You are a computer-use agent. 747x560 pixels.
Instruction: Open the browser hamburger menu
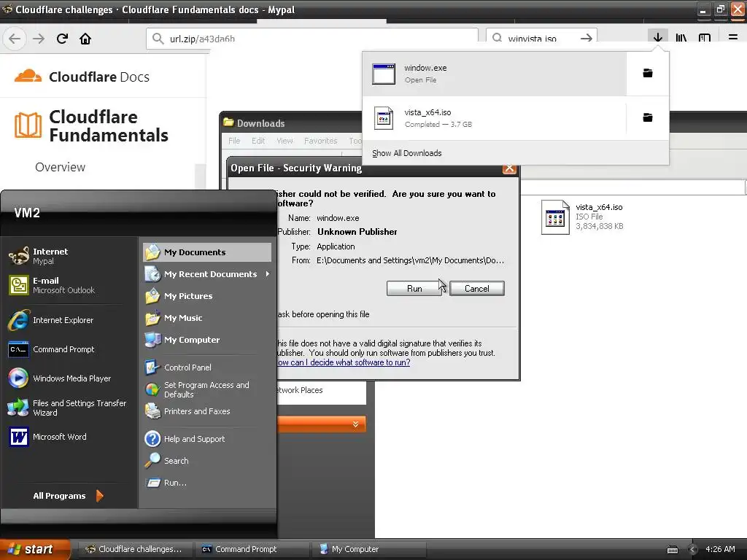point(733,38)
